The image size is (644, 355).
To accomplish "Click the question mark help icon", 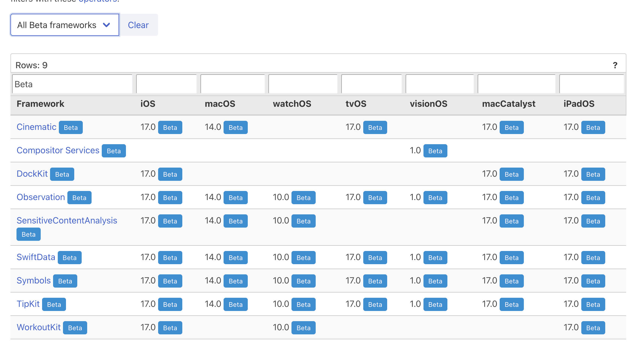I will [615, 65].
